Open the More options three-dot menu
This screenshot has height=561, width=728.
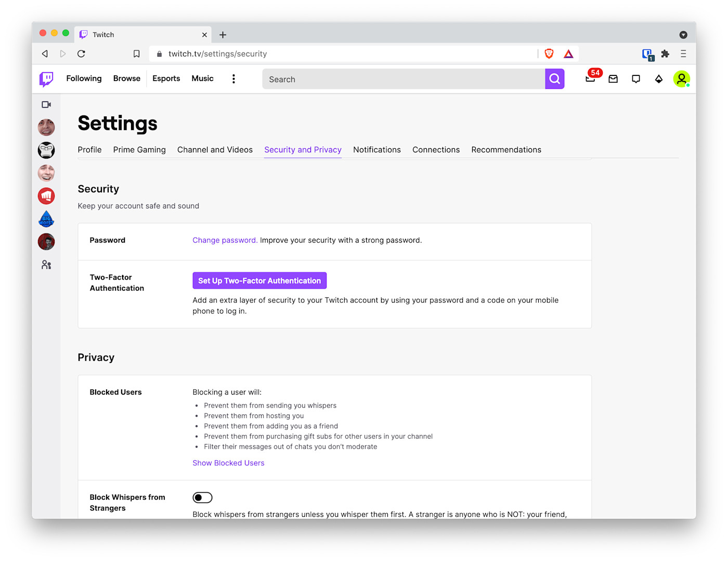pyautogui.click(x=233, y=79)
